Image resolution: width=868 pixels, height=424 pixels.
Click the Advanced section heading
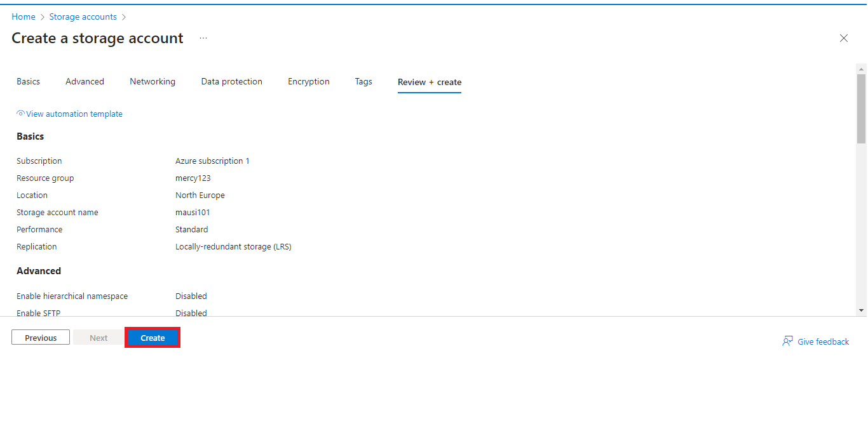(39, 271)
